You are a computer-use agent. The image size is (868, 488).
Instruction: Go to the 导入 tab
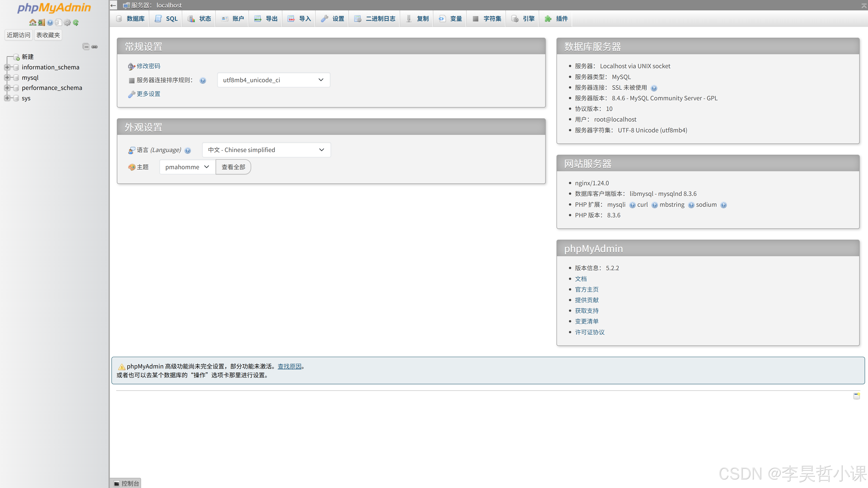tap(299, 19)
